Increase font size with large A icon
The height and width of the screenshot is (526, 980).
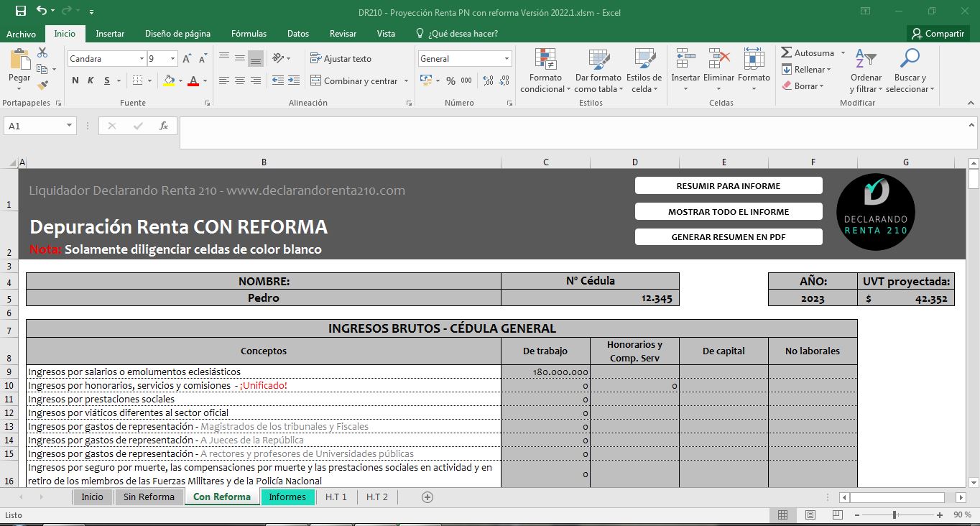click(x=187, y=59)
